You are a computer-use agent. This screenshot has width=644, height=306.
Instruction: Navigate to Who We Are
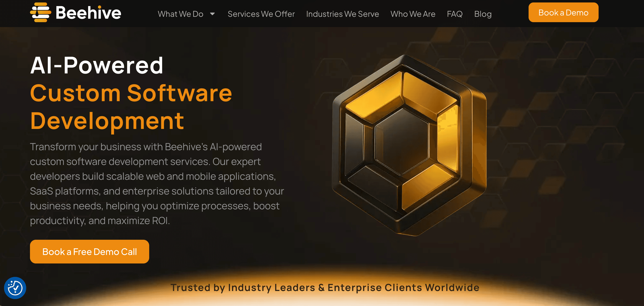pos(413,14)
